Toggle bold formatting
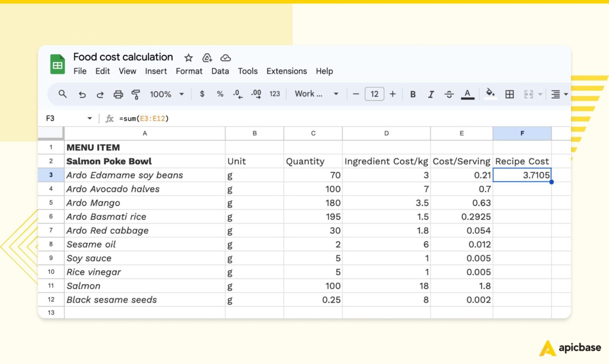 pos(413,94)
